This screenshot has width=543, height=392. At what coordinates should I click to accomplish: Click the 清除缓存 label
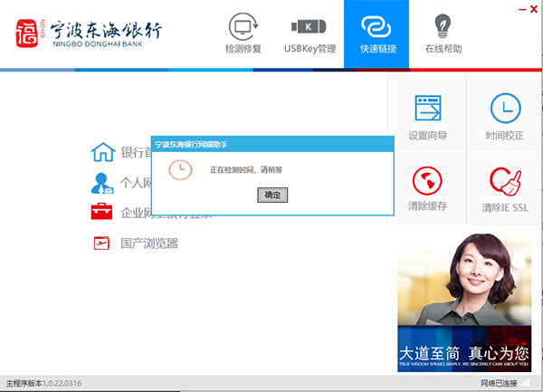(x=428, y=206)
